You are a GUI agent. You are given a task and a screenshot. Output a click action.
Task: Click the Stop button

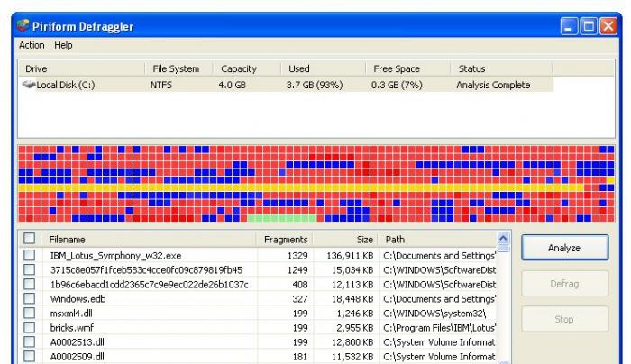coord(564,319)
